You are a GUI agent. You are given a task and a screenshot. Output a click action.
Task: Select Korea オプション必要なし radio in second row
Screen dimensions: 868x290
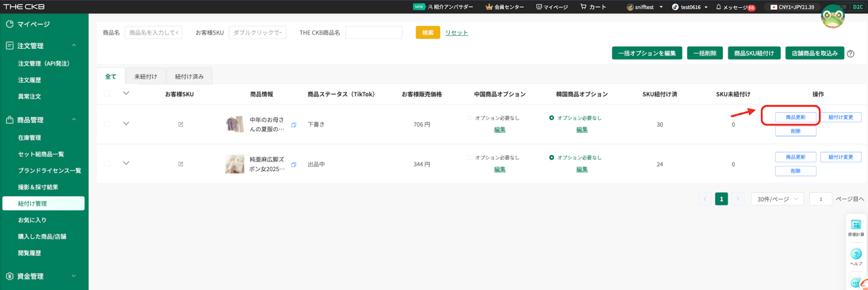click(x=552, y=157)
